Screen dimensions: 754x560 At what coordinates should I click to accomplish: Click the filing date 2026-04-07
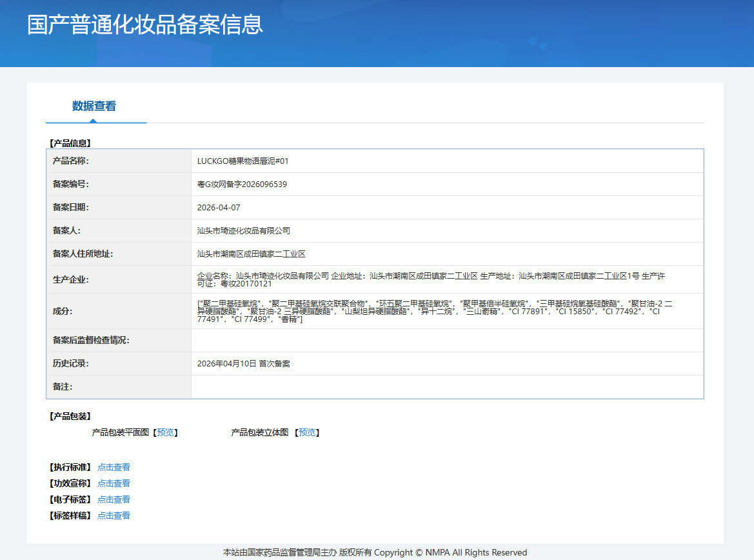(218, 207)
